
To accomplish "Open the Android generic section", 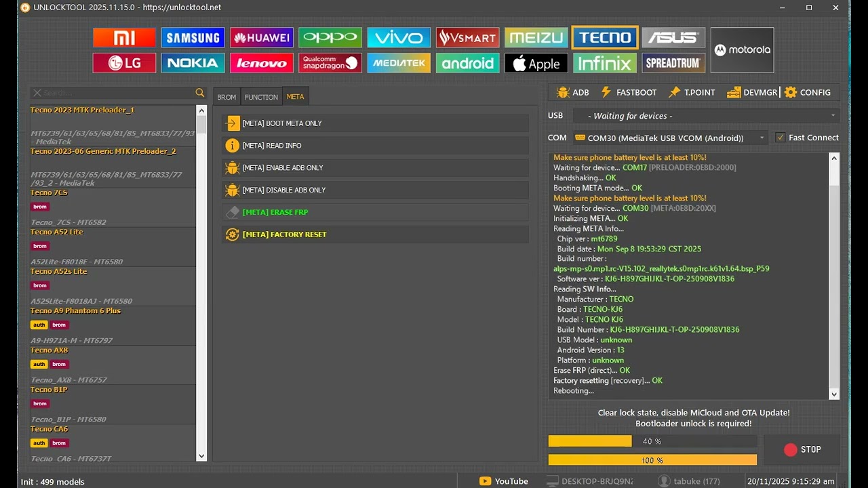I will pyautogui.click(x=467, y=64).
